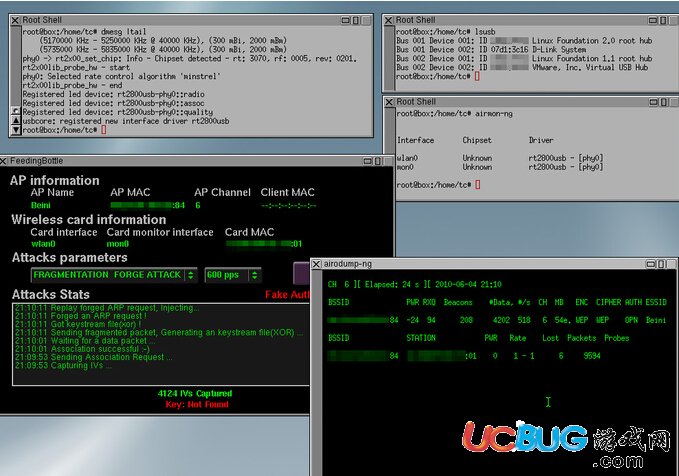Click log line 'Association successful :-)'
This screenshot has width=679, height=476.
[x=82, y=349]
